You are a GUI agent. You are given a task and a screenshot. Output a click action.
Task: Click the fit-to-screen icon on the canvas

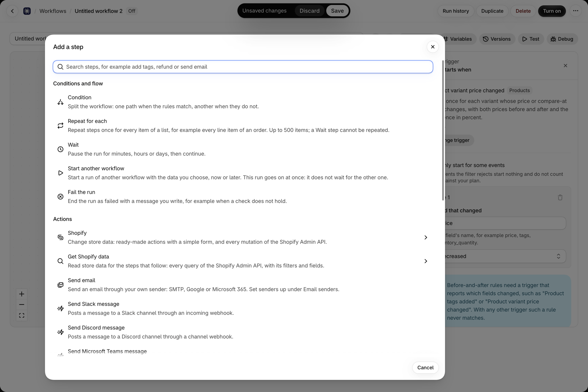[21, 315]
